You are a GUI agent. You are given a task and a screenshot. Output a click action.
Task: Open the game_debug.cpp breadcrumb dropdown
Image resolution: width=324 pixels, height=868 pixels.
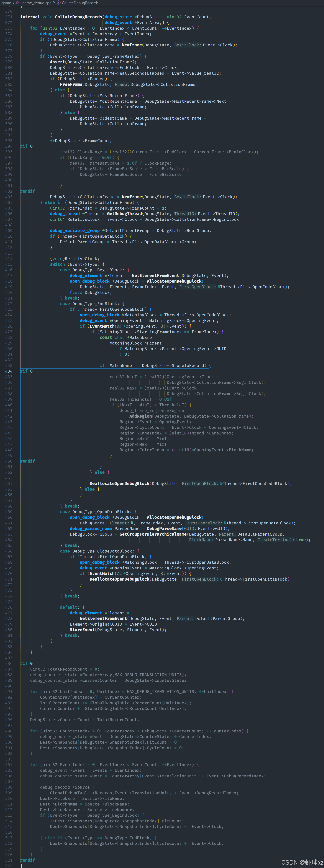[37, 3]
